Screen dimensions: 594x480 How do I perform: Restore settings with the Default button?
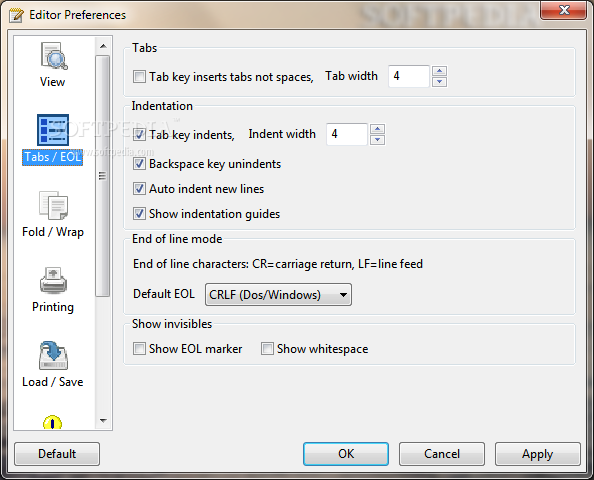[x=57, y=453]
